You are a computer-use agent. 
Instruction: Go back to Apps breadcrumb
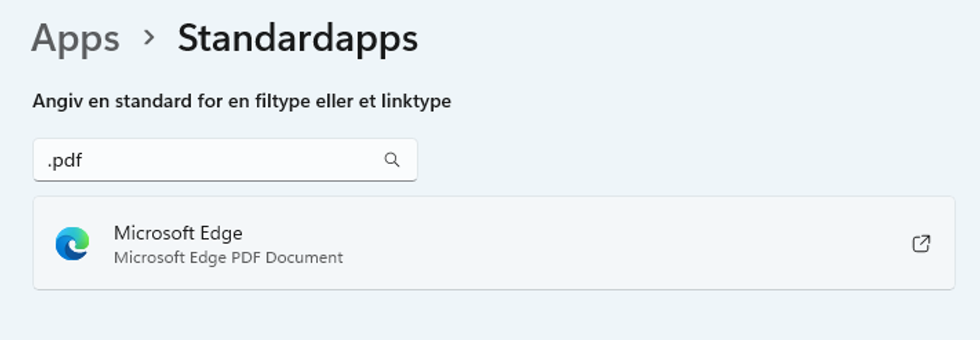pos(75,39)
